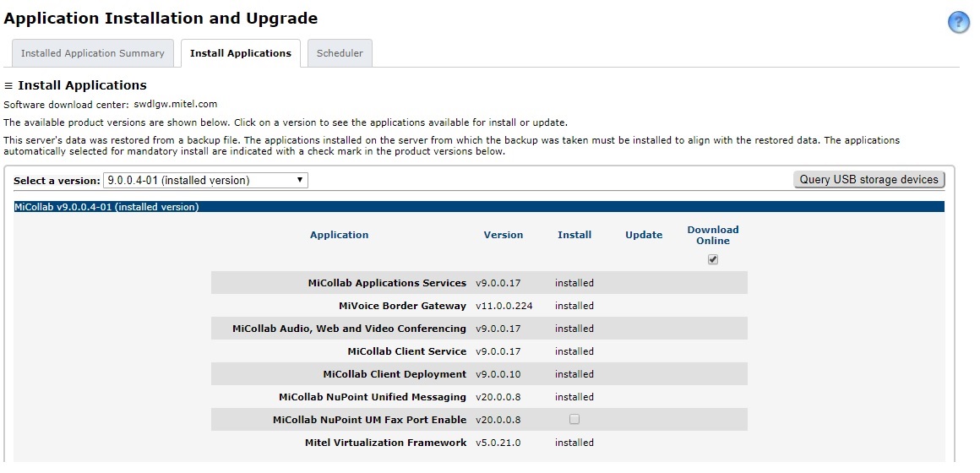Enable MiCollab NuPoint UM Fax Port checkbox
The width and height of the screenshot is (980, 473).
pyautogui.click(x=574, y=419)
